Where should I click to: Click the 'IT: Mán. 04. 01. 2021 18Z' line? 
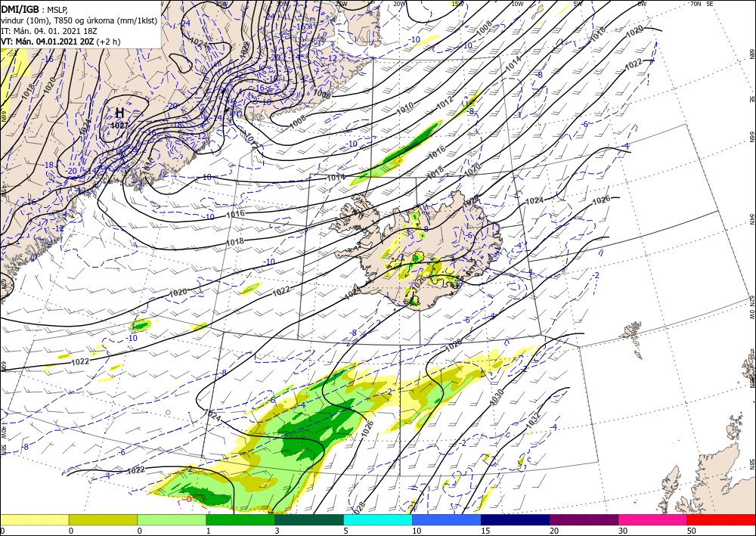pos(49,30)
